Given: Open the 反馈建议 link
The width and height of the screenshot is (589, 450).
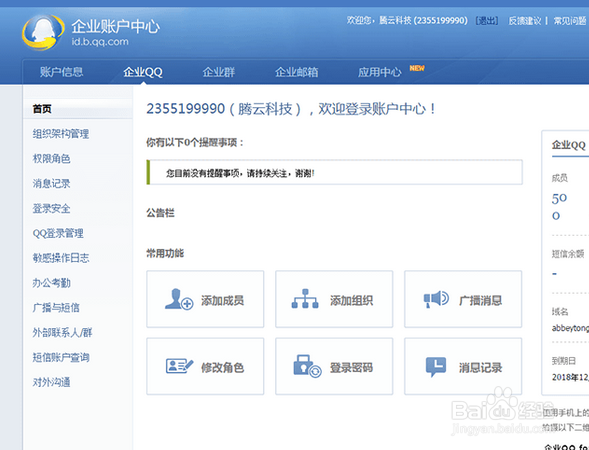Looking at the screenshot, I should (525, 21).
